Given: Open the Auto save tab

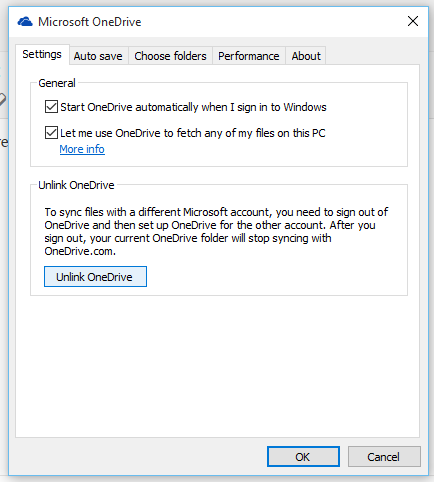Looking at the screenshot, I should coord(98,56).
